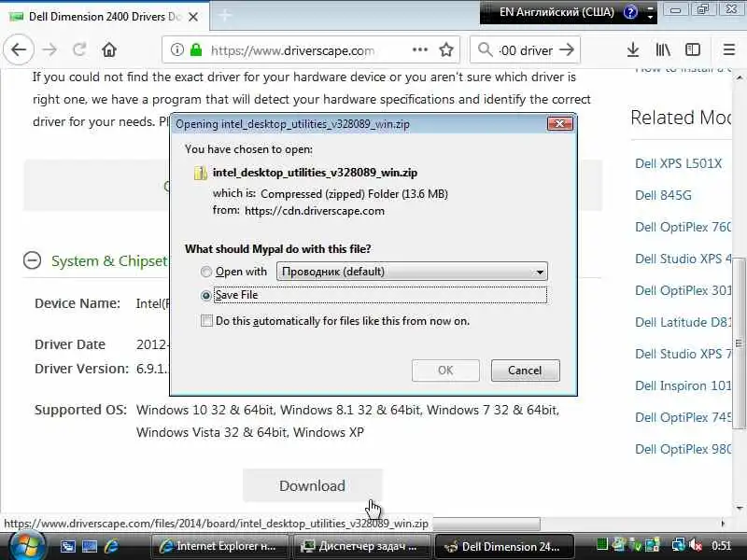Open the hamburger application menu
This screenshot has height=560, width=747.
pos(729,49)
